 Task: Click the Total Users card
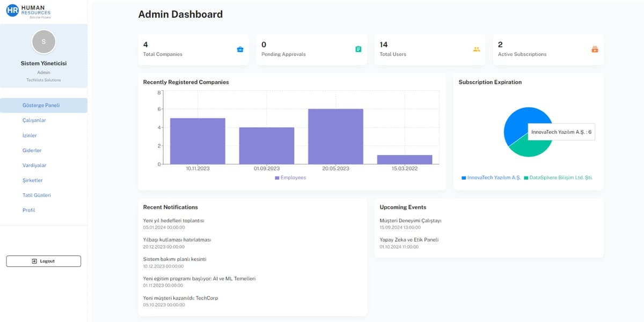[x=430, y=50]
